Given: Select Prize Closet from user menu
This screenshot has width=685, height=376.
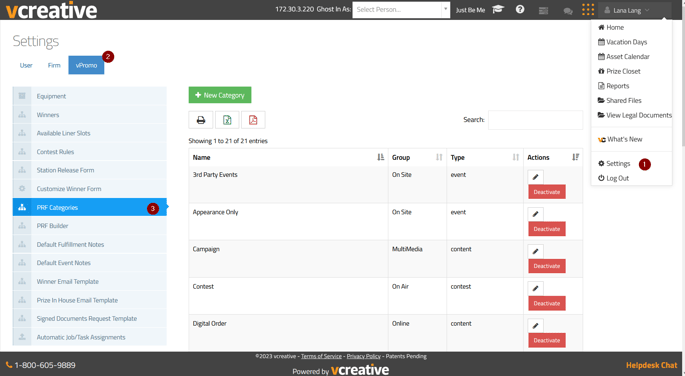Looking at the screenshot, I should [x=619, y=71].
